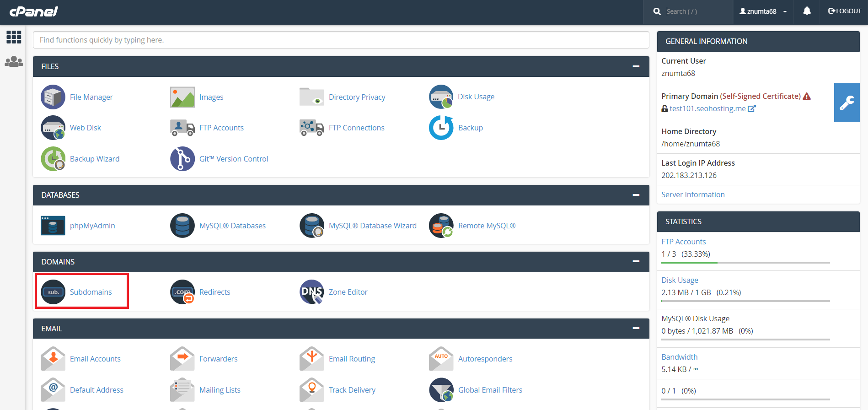Collapse the FILES section
The width and height of the screenshot is (868, 410).
[x=636, y=66]
